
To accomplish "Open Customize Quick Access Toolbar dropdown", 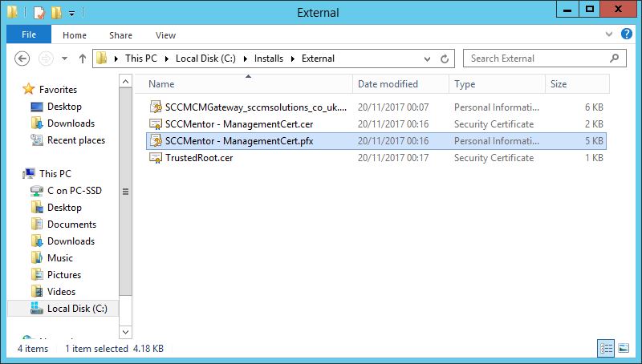I will (x=71, y=14).
